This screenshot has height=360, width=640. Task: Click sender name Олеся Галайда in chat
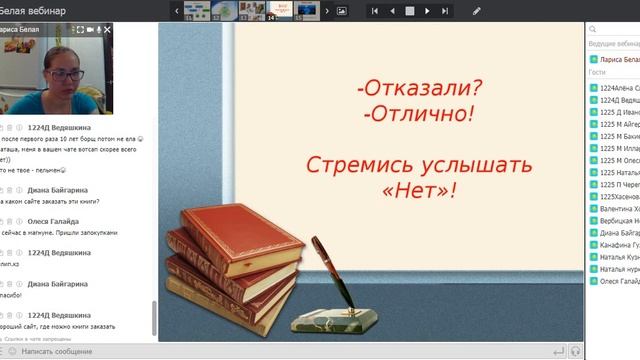click(53, 221)
